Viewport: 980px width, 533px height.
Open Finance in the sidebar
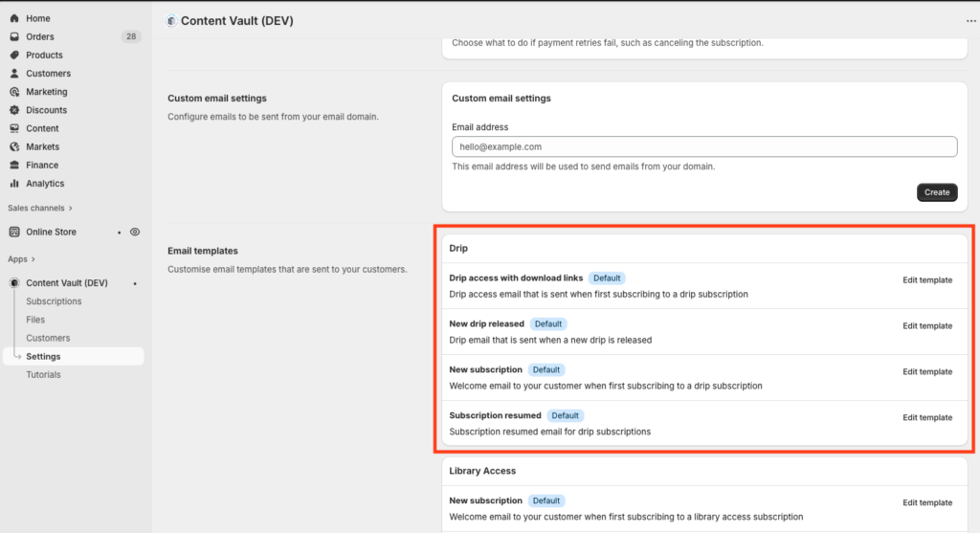point(42,165)
